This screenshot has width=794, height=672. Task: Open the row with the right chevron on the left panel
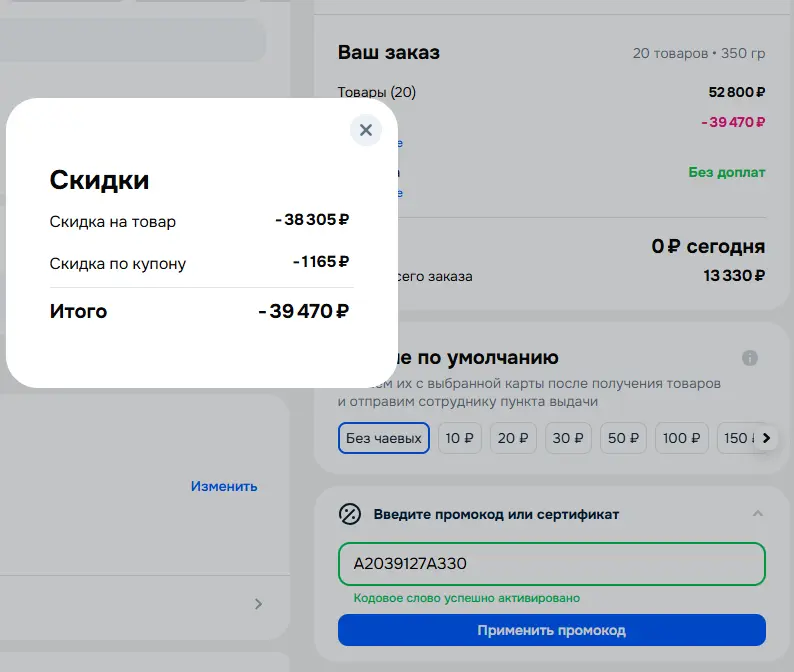tap(258, 604)
